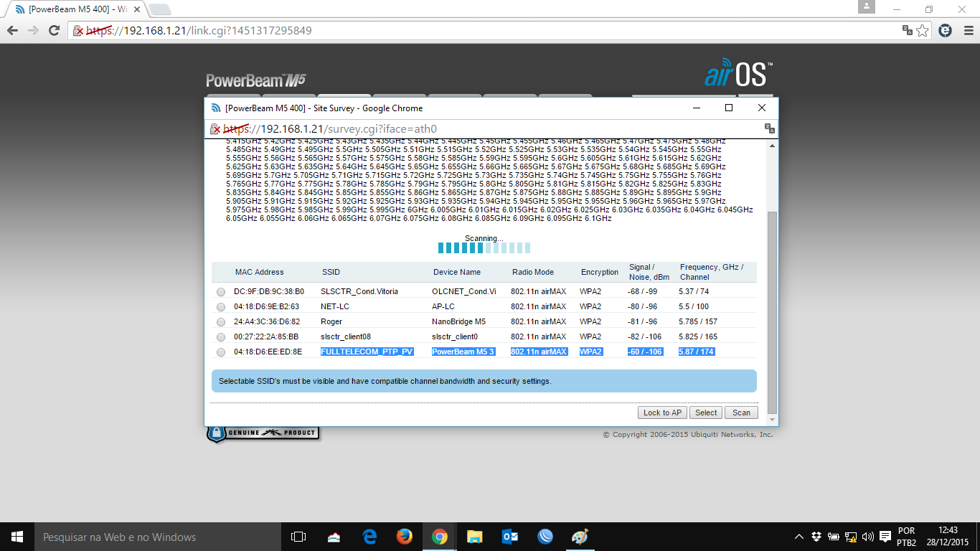Click the Scan button
The height and width of the screenshot is (551, 980).
741,413
